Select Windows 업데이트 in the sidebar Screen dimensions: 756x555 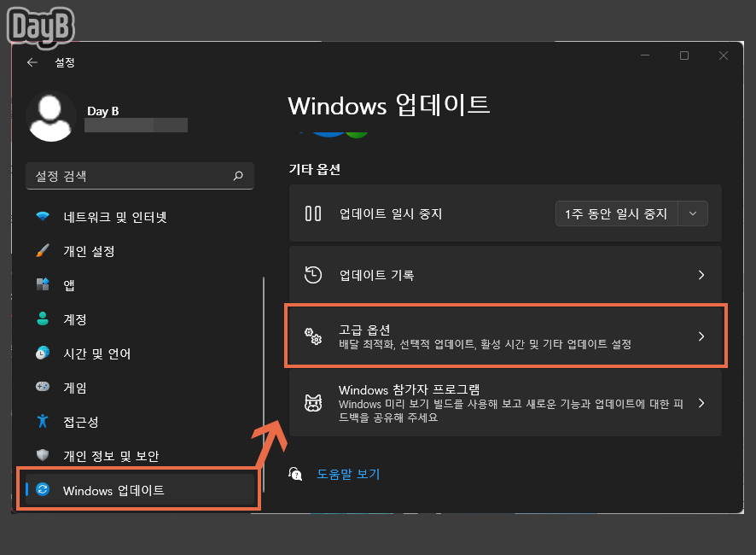pos(140,490)
